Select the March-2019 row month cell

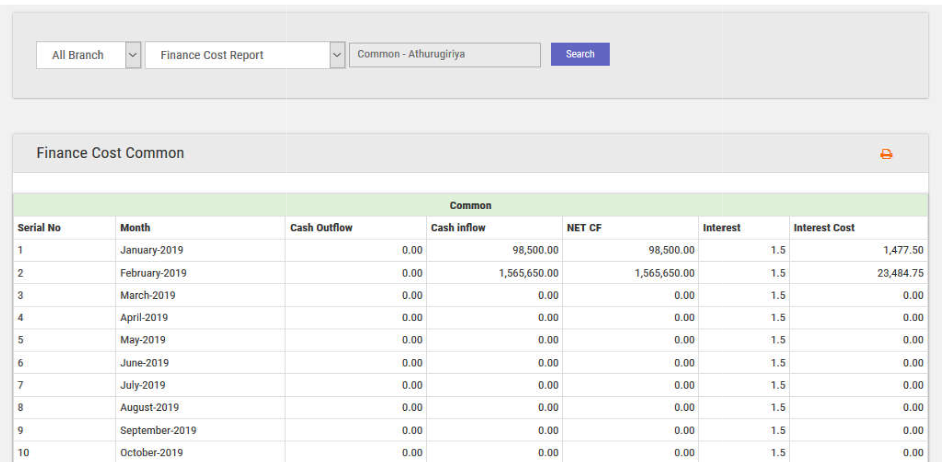click(146, 295)
